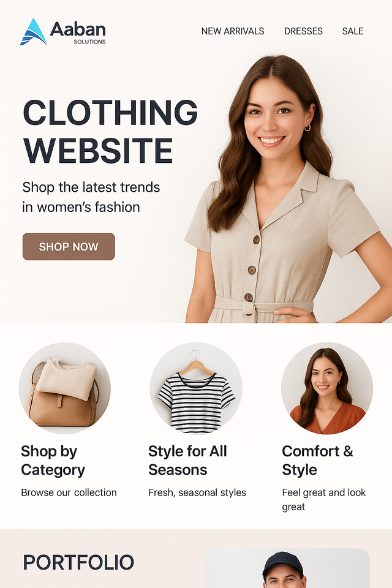
Task: Open the Style for All Seasons heading
Action: [x=187, y=460]
